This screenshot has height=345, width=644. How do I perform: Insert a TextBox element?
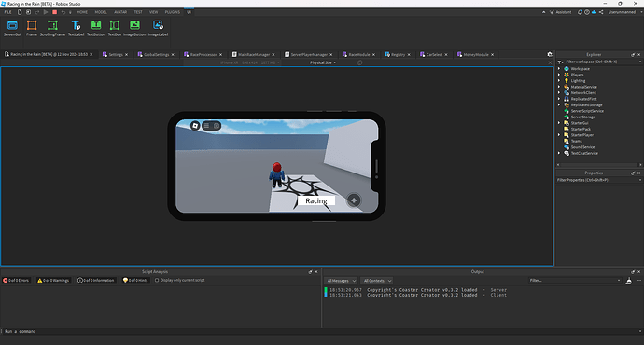coord(115,28)
